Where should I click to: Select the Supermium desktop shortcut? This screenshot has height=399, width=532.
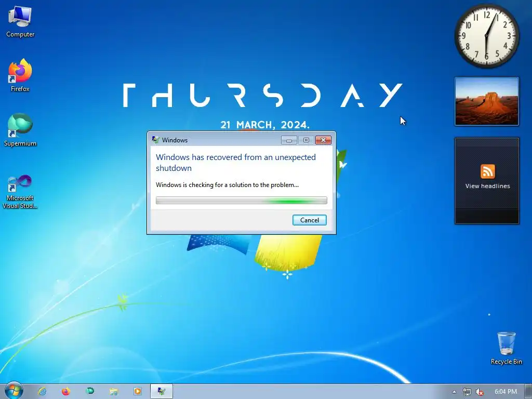coord(20,130)
